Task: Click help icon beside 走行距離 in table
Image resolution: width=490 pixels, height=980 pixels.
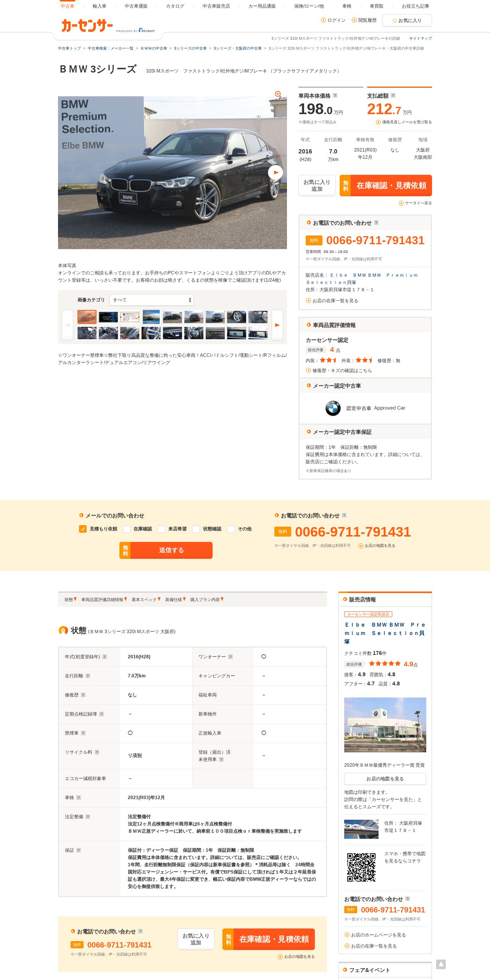Action: click(88, 676)
